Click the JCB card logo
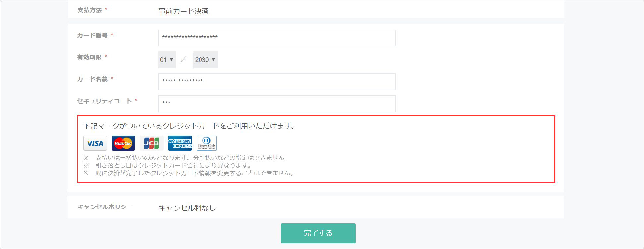Screen dimensions: 644x249 pyautogui.click(x=151, y=143)
